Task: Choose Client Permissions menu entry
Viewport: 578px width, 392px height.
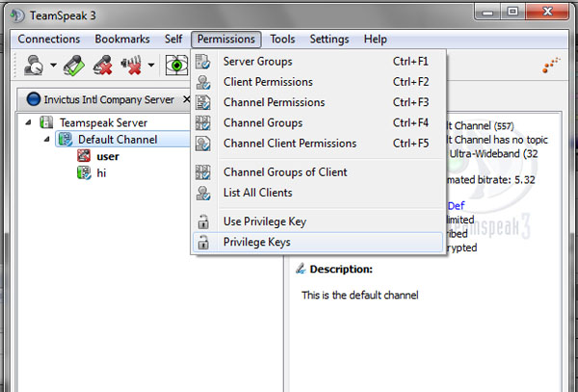Action: (x=318, y=82)
